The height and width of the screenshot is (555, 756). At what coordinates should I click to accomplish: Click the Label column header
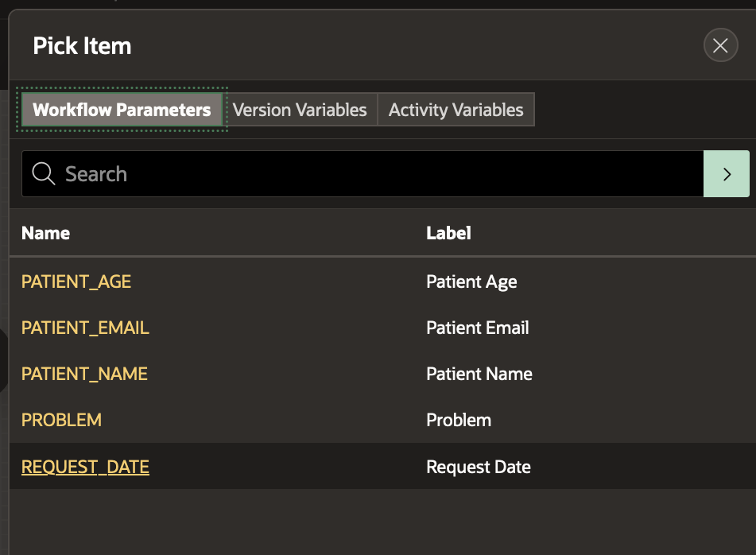point(448,233)
